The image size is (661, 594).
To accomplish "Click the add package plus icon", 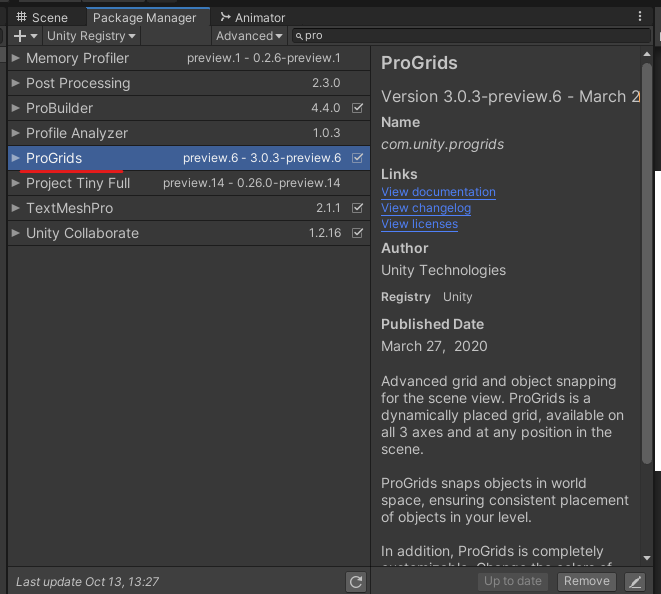I will point(20,36).
